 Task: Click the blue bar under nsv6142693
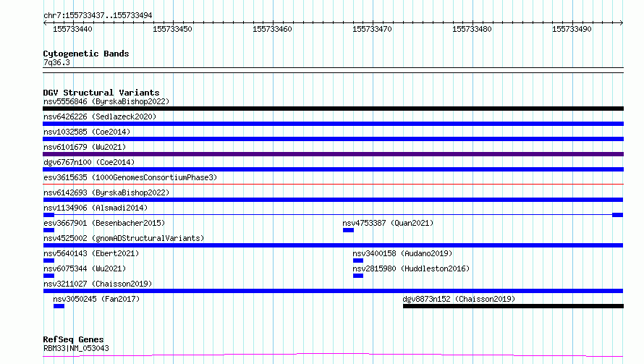point(333,200)
